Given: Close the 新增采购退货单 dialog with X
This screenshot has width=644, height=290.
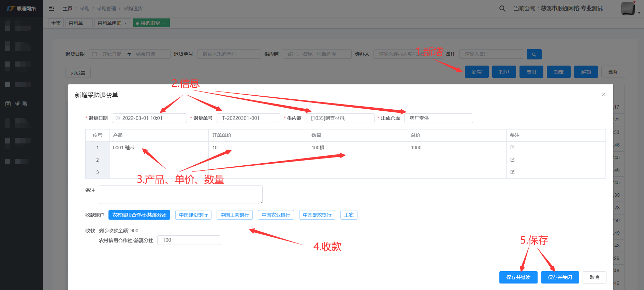Looking at the screenshot, I should 603,94.
